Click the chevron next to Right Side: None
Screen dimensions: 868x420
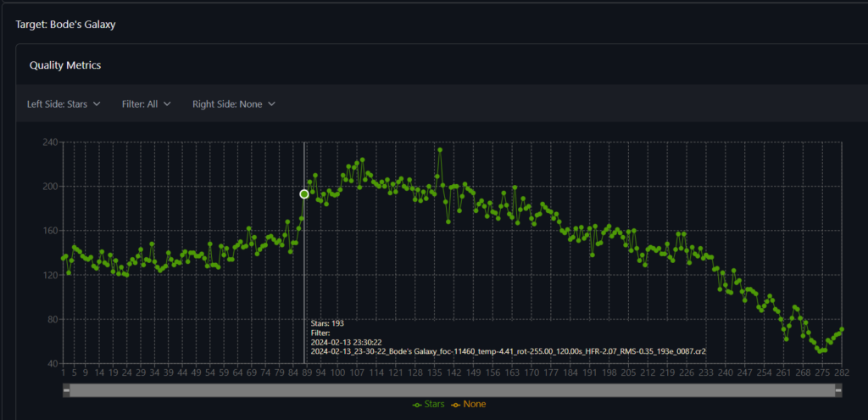coord(271,104)
